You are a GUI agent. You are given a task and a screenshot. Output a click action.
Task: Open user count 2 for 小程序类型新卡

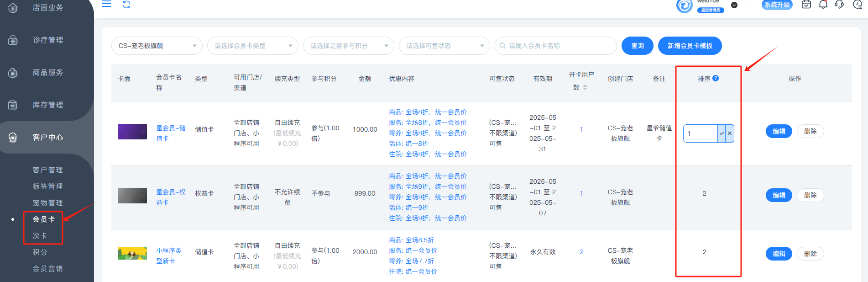(581, 252)
